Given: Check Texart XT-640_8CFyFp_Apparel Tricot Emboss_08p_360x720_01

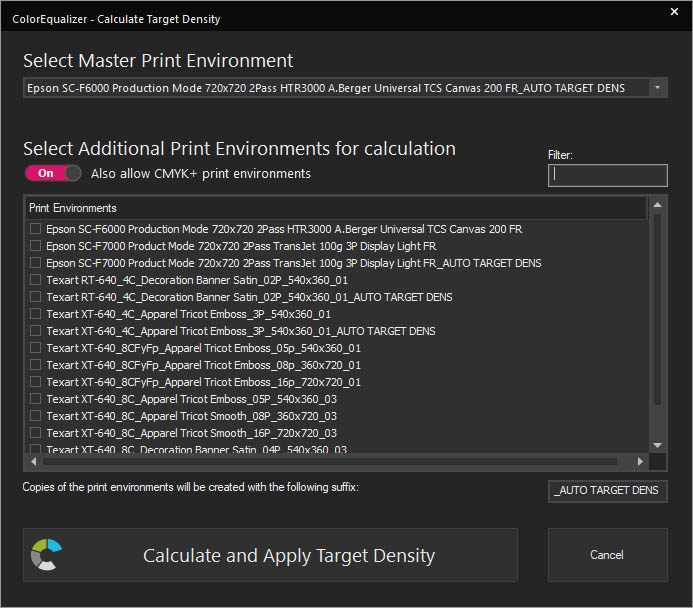Looking at the screenshot, I should [35, 365].
